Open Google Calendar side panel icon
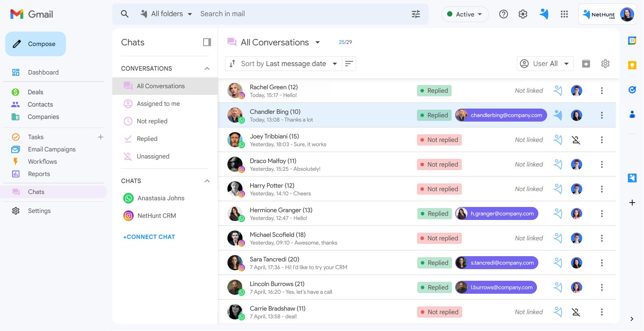The width and height of the screenshot is (644, 331). (632, 41)
